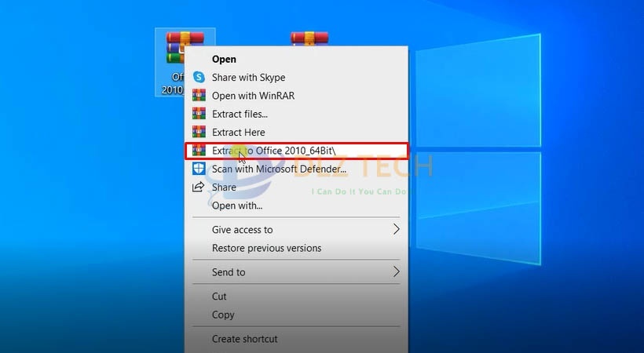Click the Skype icon in context menu
Screen dimensions: 644x353
click(199, 77)
